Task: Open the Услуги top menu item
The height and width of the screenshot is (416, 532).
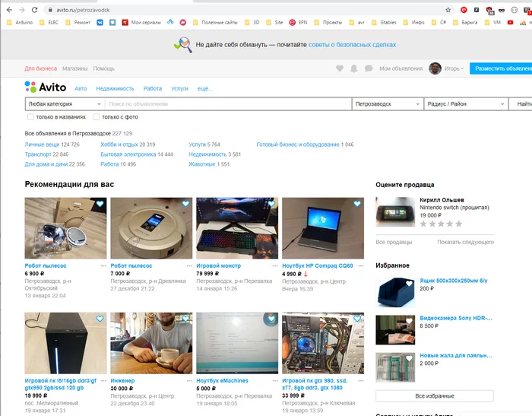Action: 179,89
